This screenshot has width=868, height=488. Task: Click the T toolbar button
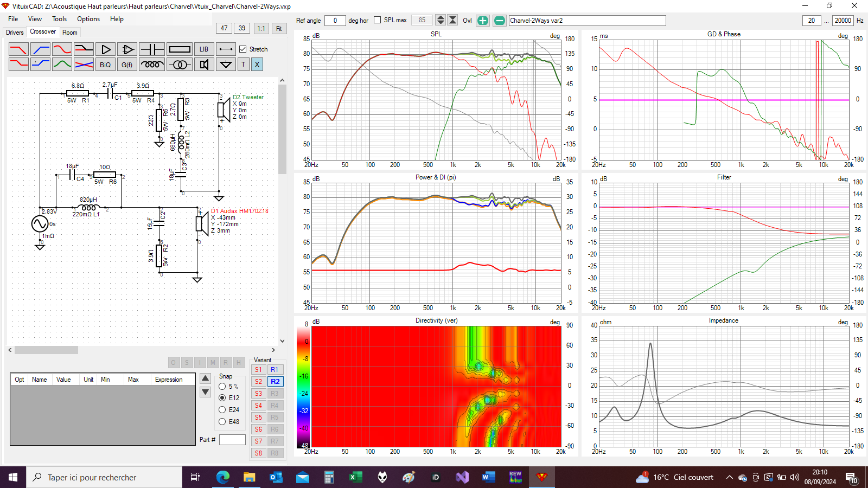click(x=243, y=65)
